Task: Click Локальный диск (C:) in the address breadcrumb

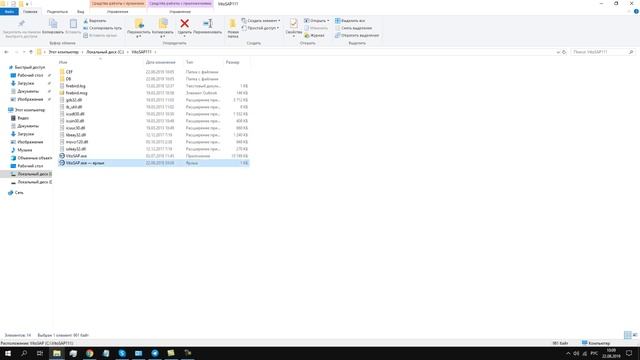Action: click(x=105, y=52)
